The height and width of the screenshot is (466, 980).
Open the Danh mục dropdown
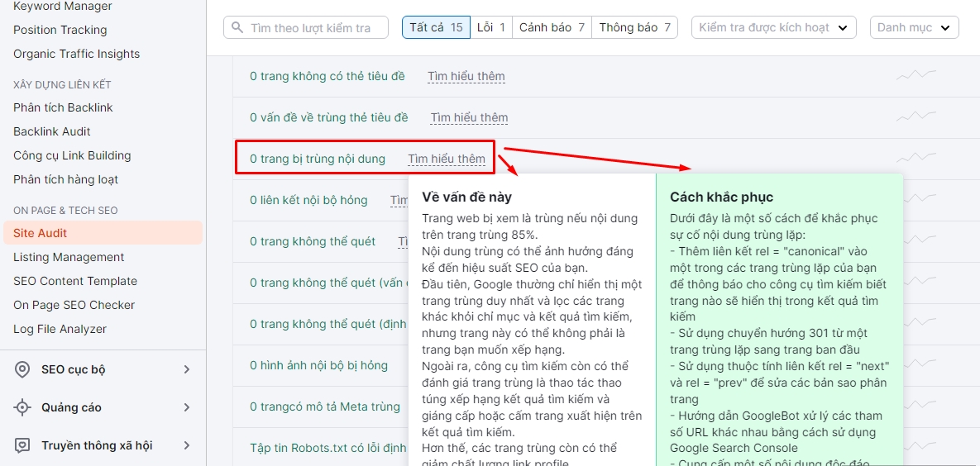tap(915, 27)
